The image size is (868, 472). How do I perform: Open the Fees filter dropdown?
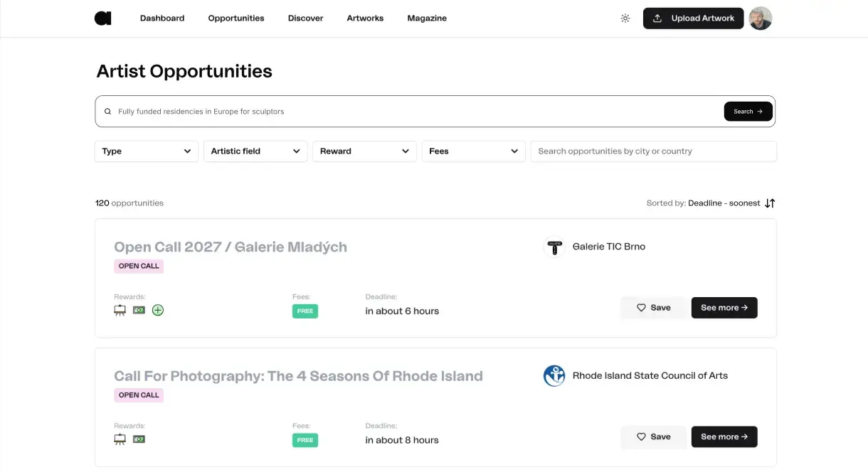pyautogui.click(x=473, y=151)
